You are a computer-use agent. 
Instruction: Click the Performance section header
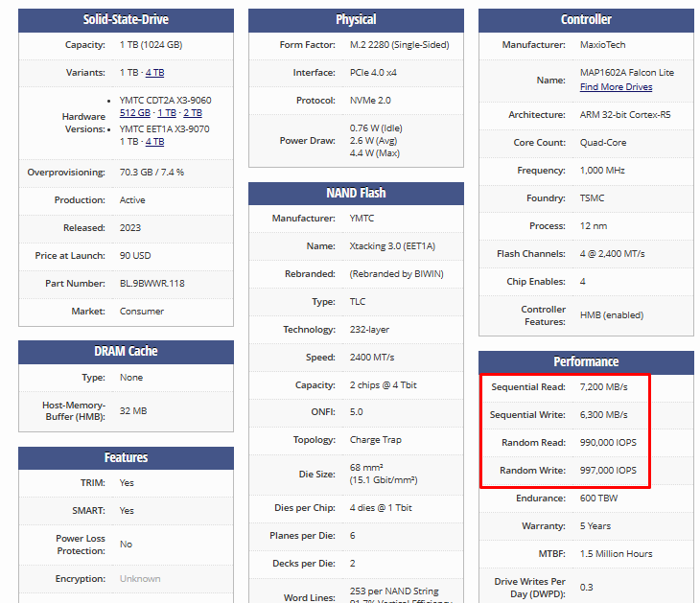(x=586, y=362)
